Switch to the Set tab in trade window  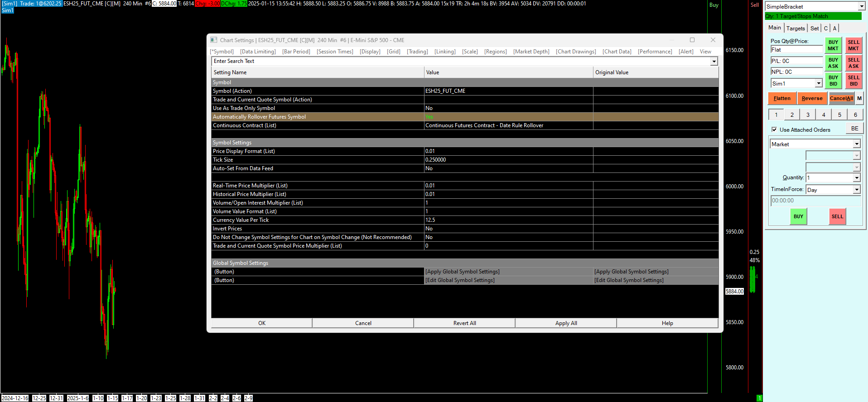point(815,28)
